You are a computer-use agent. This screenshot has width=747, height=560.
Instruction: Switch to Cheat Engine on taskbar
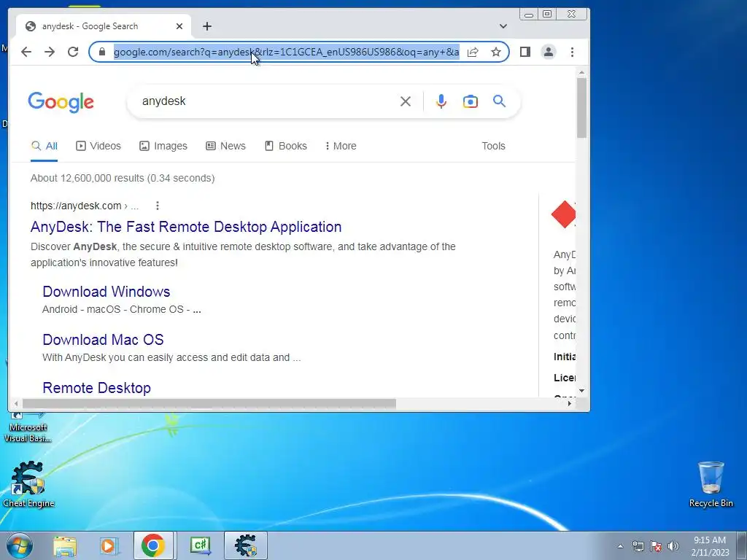point(246,545)
